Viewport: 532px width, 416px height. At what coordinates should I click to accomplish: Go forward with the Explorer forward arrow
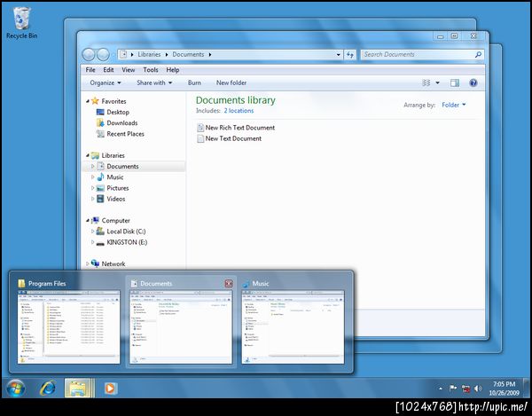[x=103, y=54]
